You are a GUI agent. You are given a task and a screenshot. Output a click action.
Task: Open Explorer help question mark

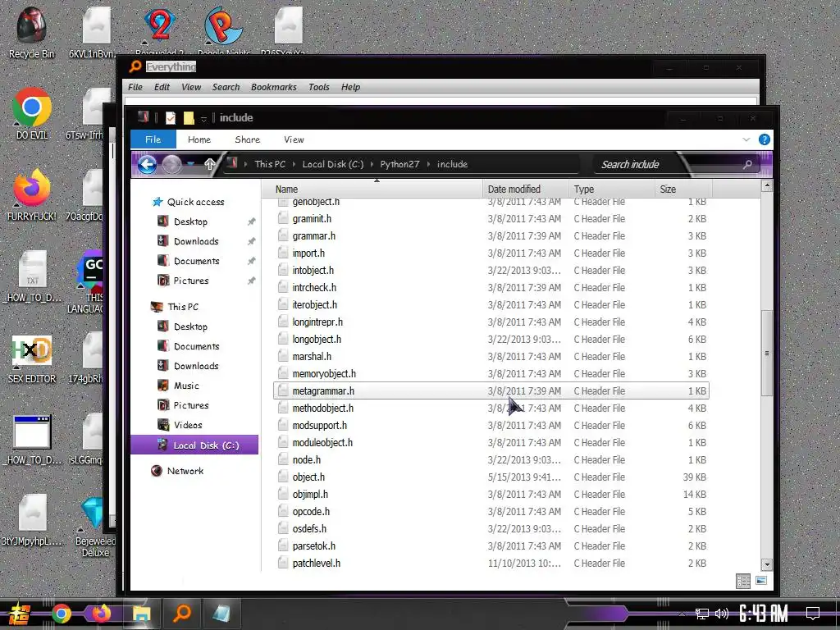point(765,139)
